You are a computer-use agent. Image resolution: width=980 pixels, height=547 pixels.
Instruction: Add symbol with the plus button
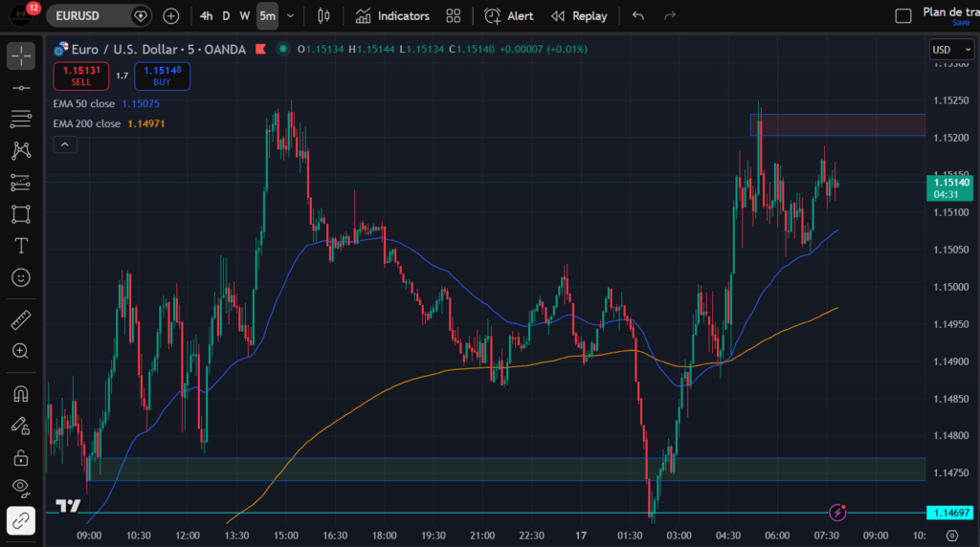coord(170,15)
